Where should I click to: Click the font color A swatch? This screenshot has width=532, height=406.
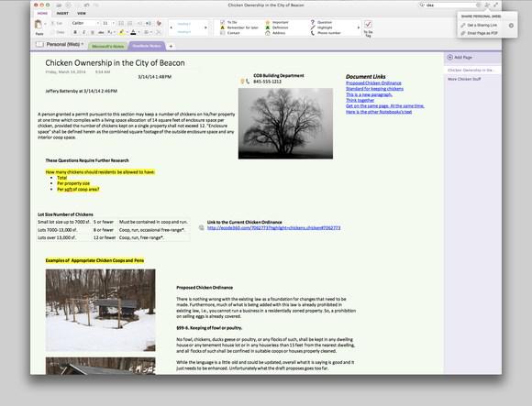133,32
